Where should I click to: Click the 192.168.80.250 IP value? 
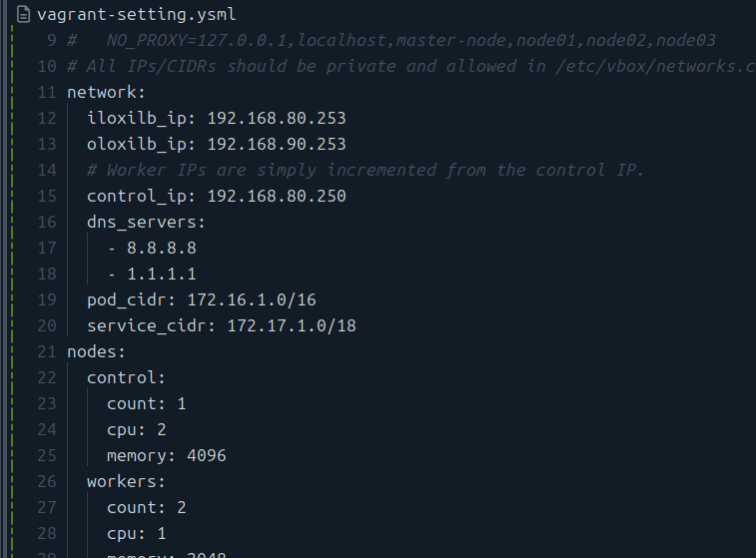pyautogui.click(x=276, y=196)
